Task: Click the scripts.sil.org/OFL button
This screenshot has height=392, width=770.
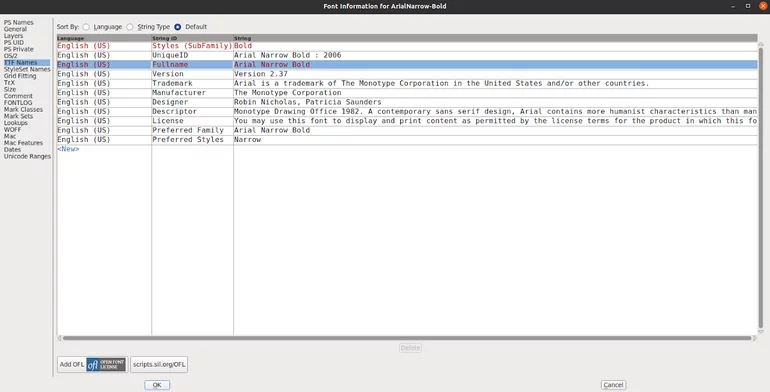Action: [159, 364]
